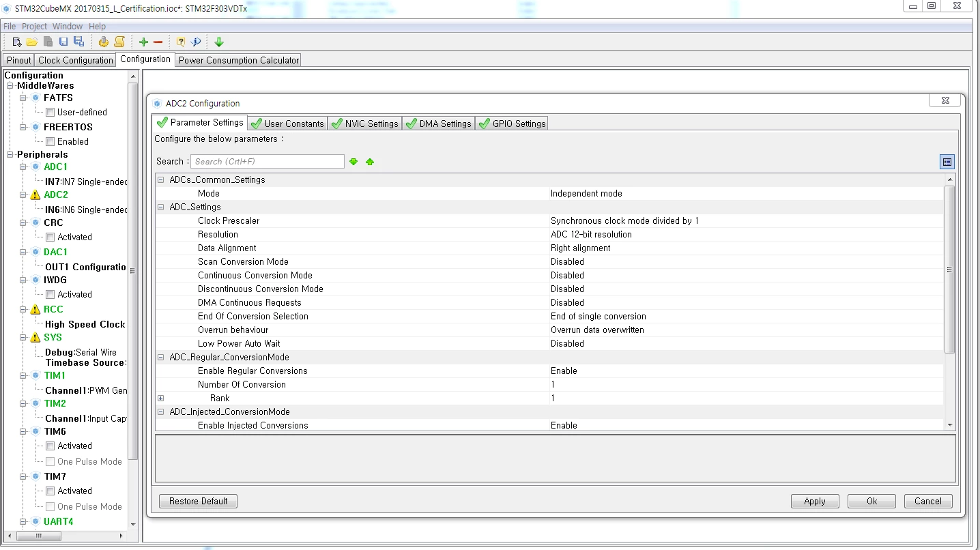The width and height of the screenshot is (980, 550).
Task: Collapse the MiddleWares tree node
Action: tap(10, 86)
